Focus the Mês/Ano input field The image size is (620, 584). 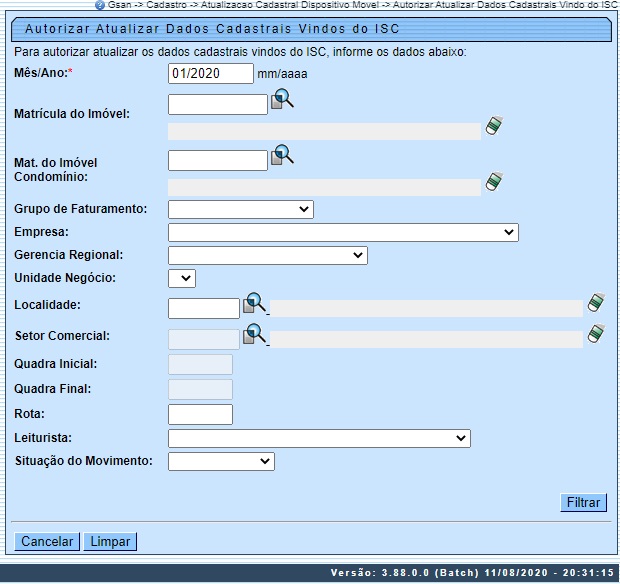point(211,73)
